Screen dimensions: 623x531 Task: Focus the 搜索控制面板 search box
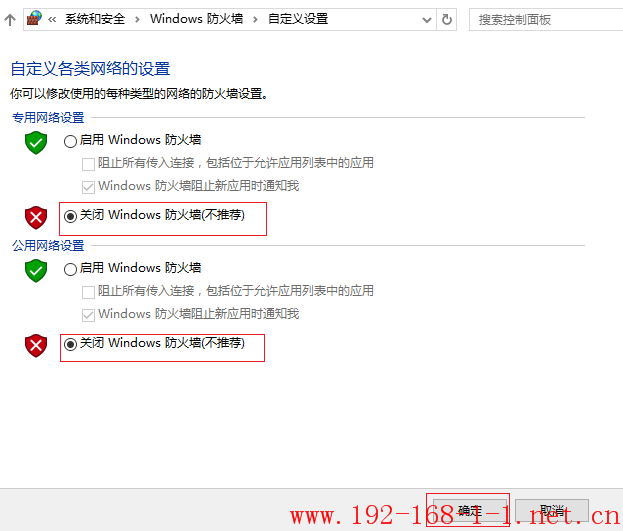click(x=546, y=19)
